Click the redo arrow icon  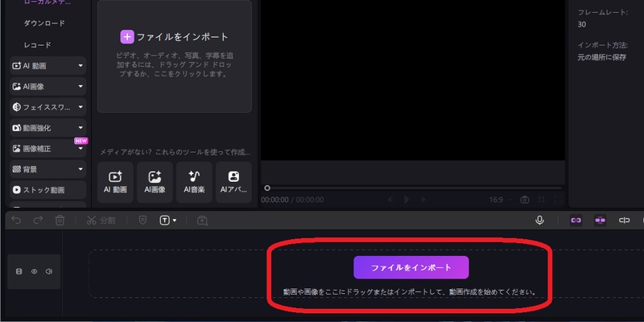click(38, 221)
